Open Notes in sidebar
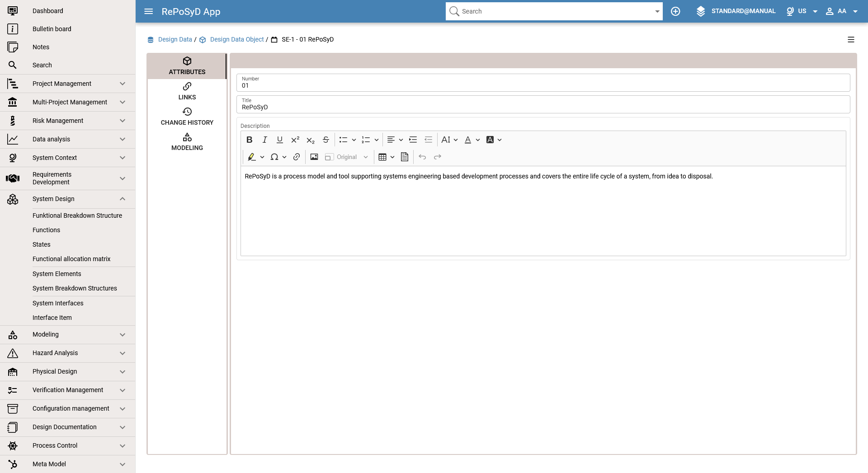The height and width of the screenshot is (473, 868). [x=68, y=47]
